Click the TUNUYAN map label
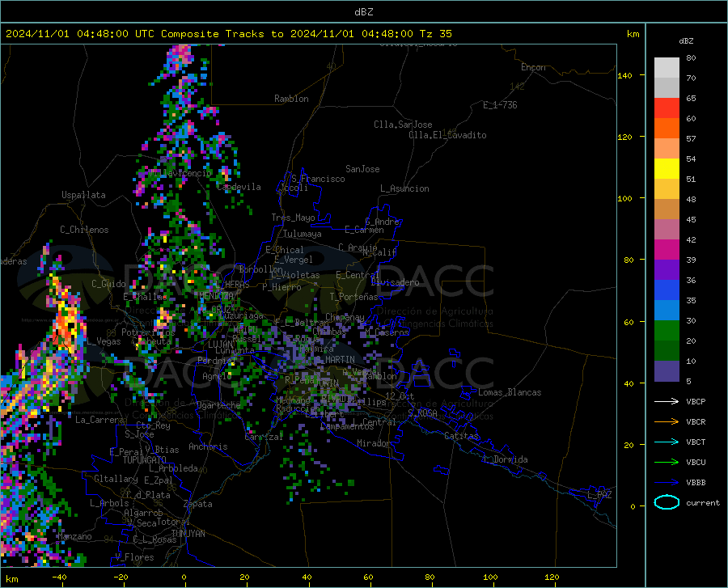This screenshot has height=588, width=728. (x=188, y=534)
